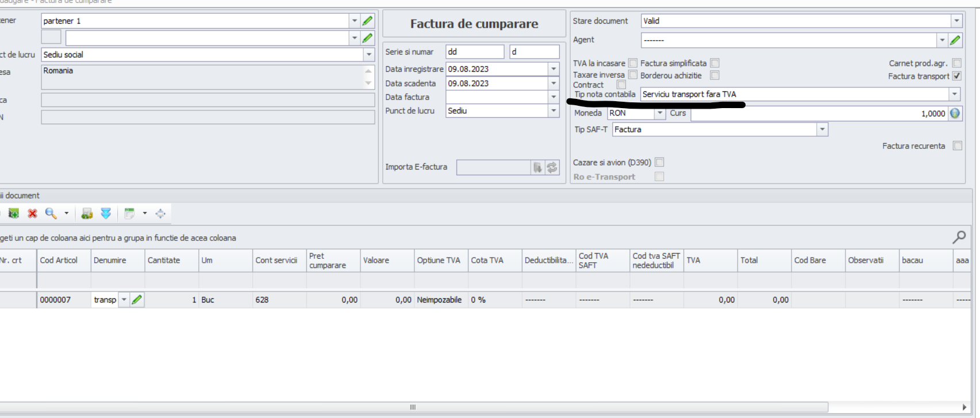The image size is (980, 418).
Task: Delete the row with the red X icon
Action: (x=33, y=213)
